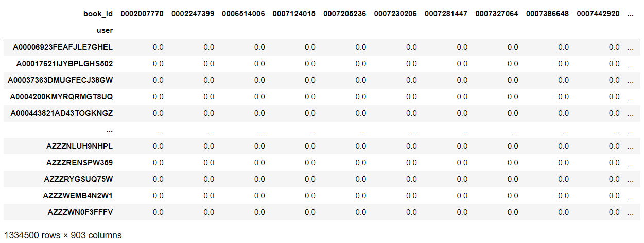Select row label A00006923FEAFJLE7GHEL

63,47
